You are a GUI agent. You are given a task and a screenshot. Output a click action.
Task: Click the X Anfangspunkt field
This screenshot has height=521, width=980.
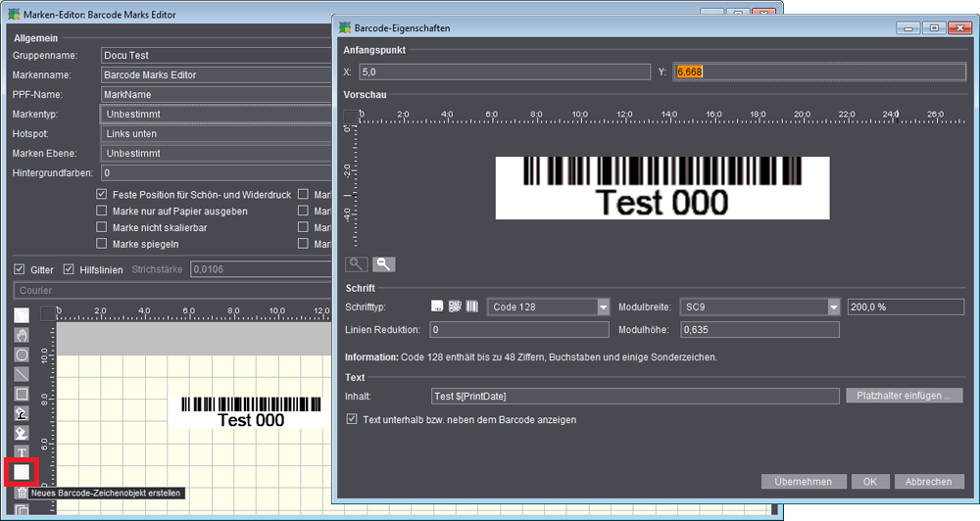pos(505,71)
